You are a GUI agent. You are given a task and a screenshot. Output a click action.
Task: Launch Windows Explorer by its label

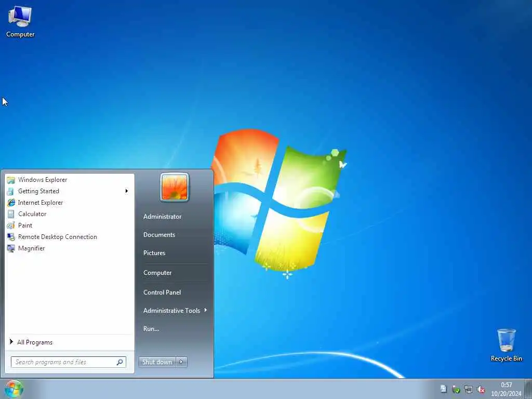coord(43,180)
